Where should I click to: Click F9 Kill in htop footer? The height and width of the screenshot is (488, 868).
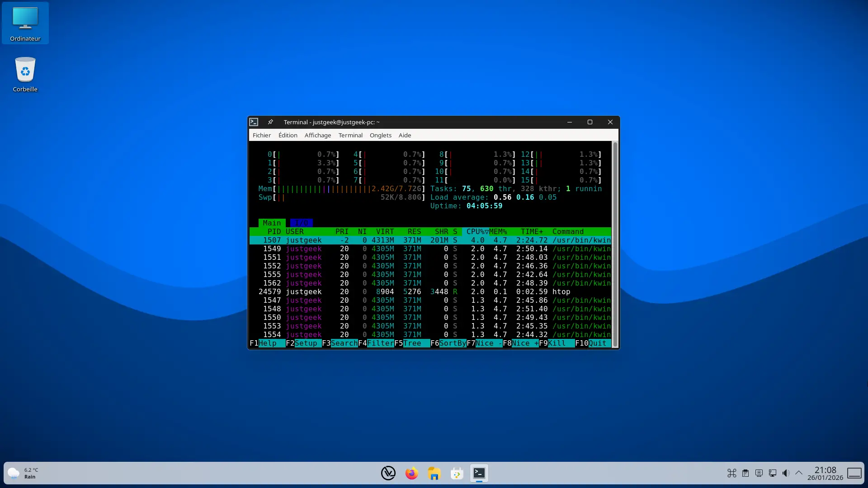tap(557, 343)
